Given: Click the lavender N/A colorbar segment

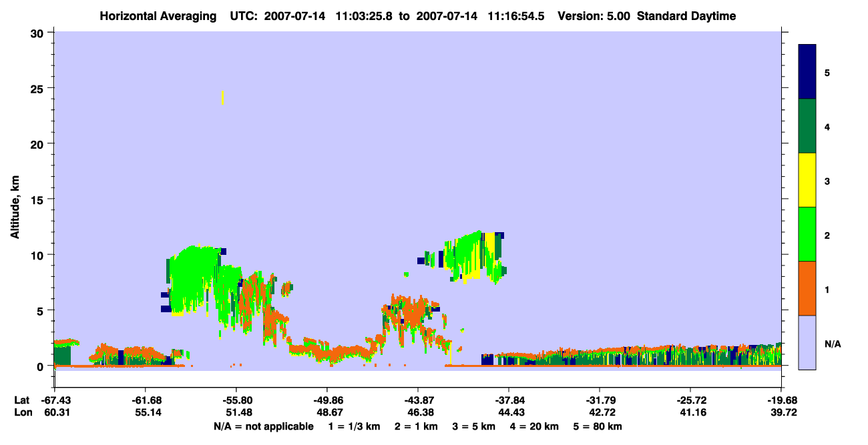Looking at the screenshot, I should coord(807,342).
